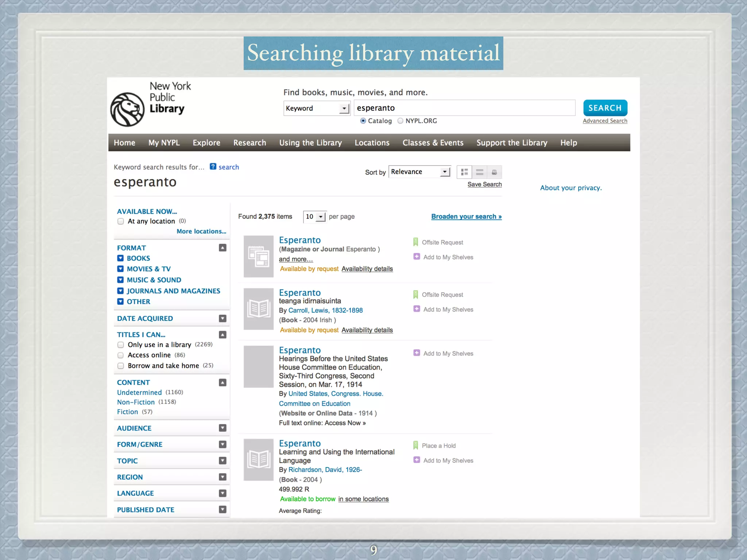Open the Locations menu
Viewport: 747px width, 560px height.
pos(372,143)
